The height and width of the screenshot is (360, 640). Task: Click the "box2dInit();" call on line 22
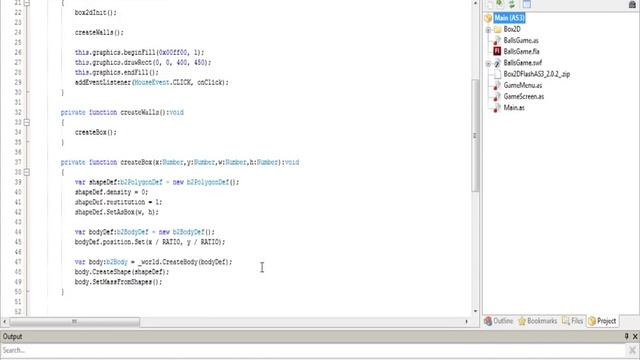96,13
